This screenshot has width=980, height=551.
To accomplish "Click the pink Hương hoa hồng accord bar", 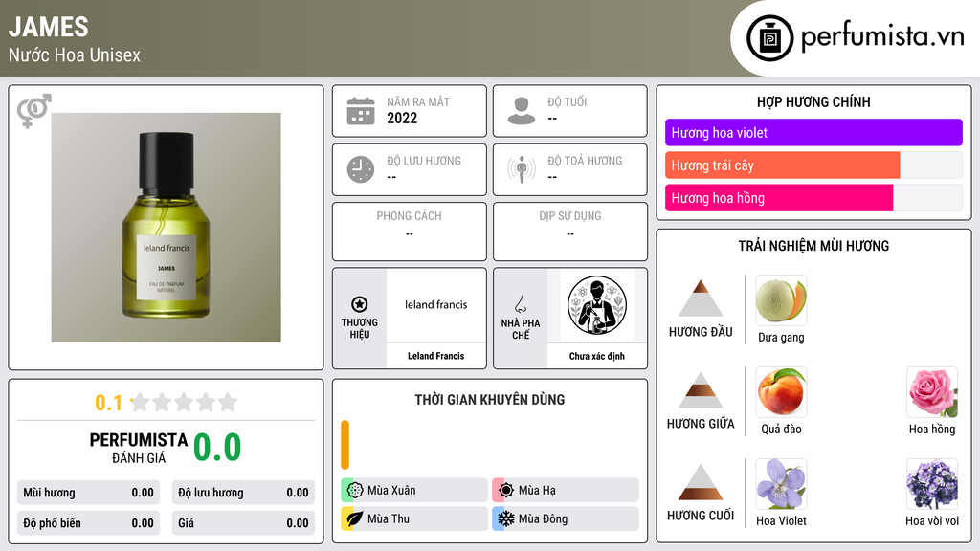I will (x=779, y=198).
